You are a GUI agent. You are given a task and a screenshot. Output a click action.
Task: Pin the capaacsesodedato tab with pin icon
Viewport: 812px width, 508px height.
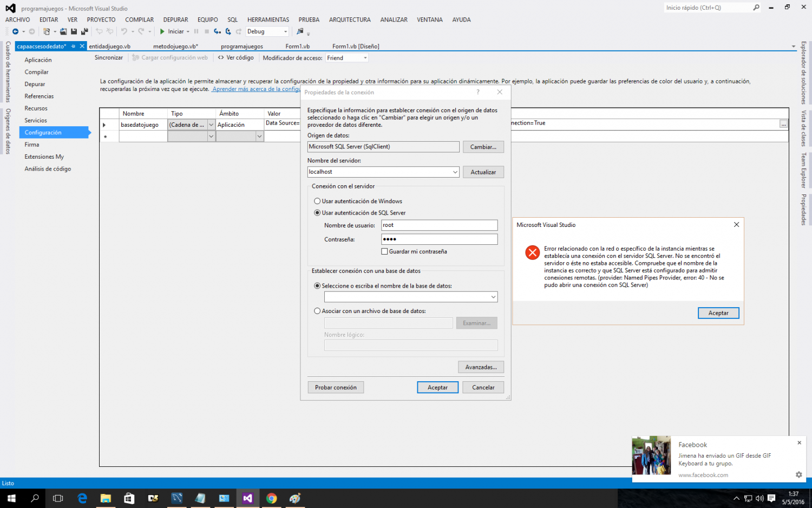(73, 46)
